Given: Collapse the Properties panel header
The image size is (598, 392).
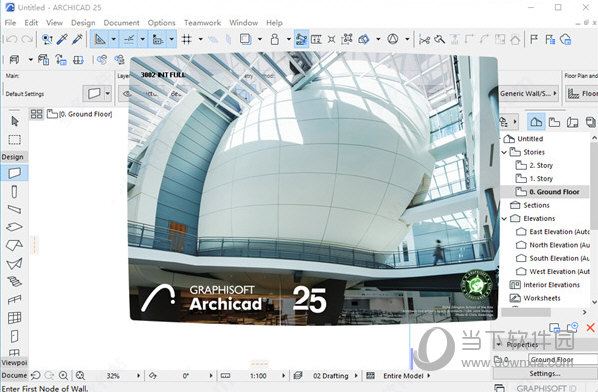Looking at the screenshot, I should click(x=498, y=344).
